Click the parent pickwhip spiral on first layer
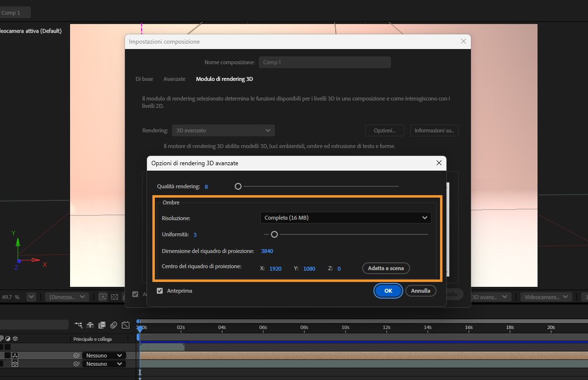This screenshot has height=380, width=588. pyautogui.click(x=75, y=355)
